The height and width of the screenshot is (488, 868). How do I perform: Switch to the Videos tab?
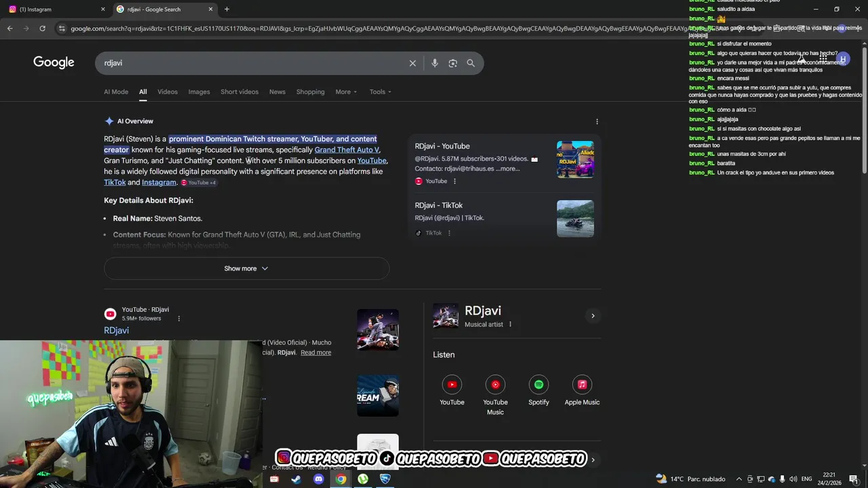(167, 92)
